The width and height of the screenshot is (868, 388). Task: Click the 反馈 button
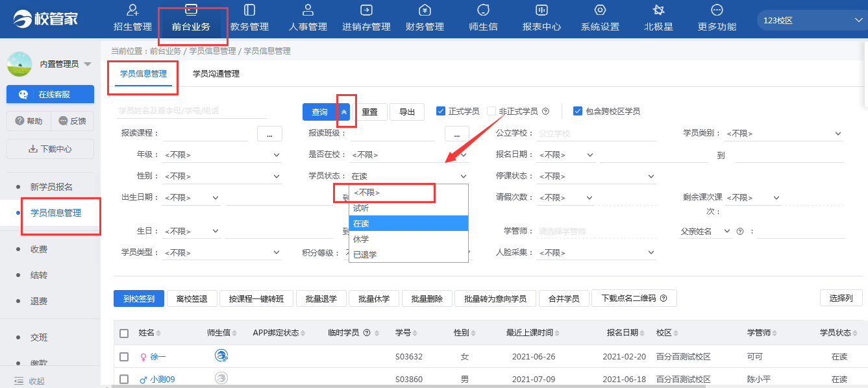[x=72, y=121]
